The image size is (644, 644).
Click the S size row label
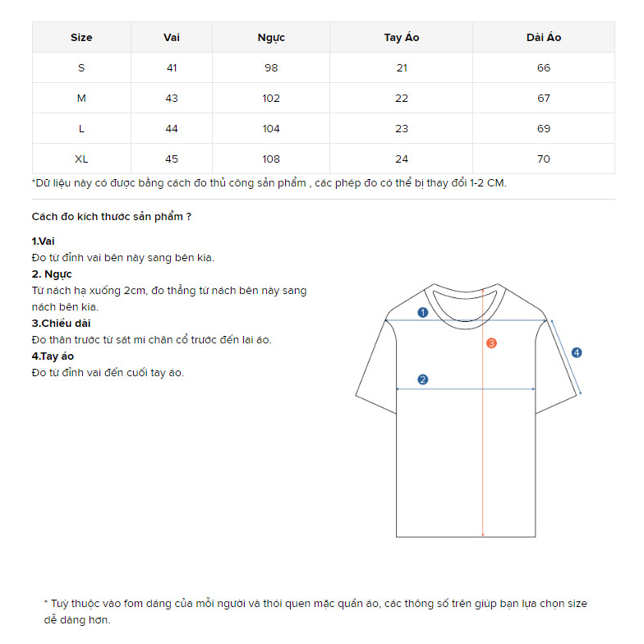click(81, 67)
